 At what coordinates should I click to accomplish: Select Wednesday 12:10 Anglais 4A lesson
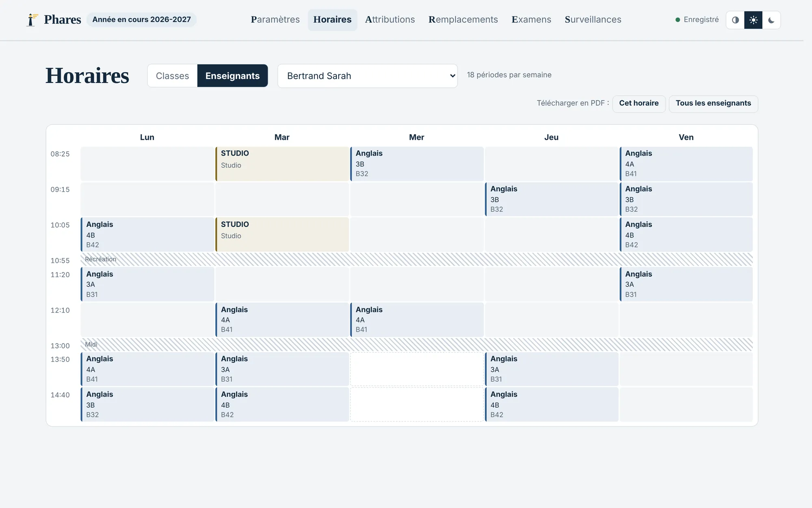(x=417, y=319)
